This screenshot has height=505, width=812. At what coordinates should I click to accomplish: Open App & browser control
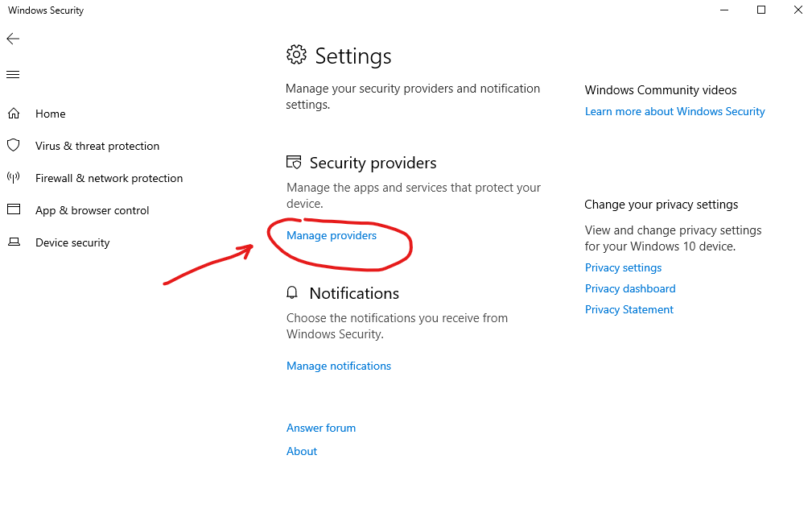92,210
